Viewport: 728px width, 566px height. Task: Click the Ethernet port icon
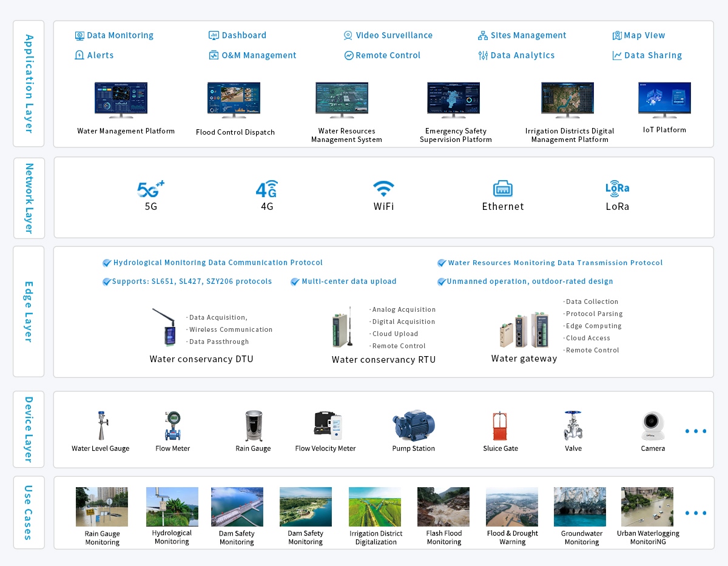pyautogui.click(x=503, y=189)
